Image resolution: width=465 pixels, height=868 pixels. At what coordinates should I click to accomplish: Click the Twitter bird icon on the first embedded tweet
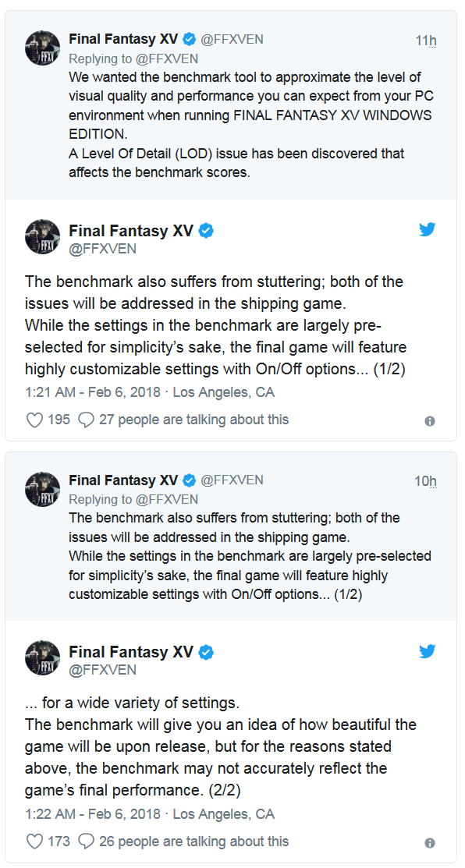tap(428, 229)
